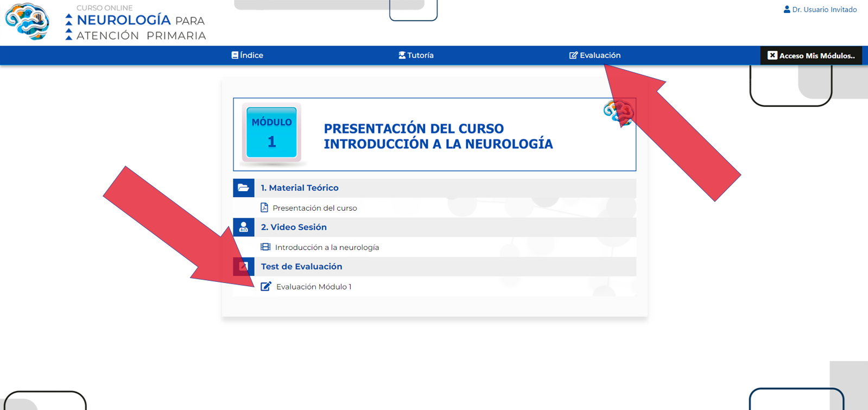Click the pencil icon beside Evaluación in navbar

point(573,55)
